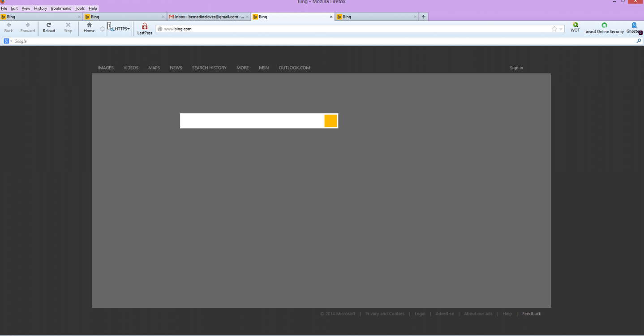Close the active Bing tab
This screenshot has width=644, height=336.
331,17
